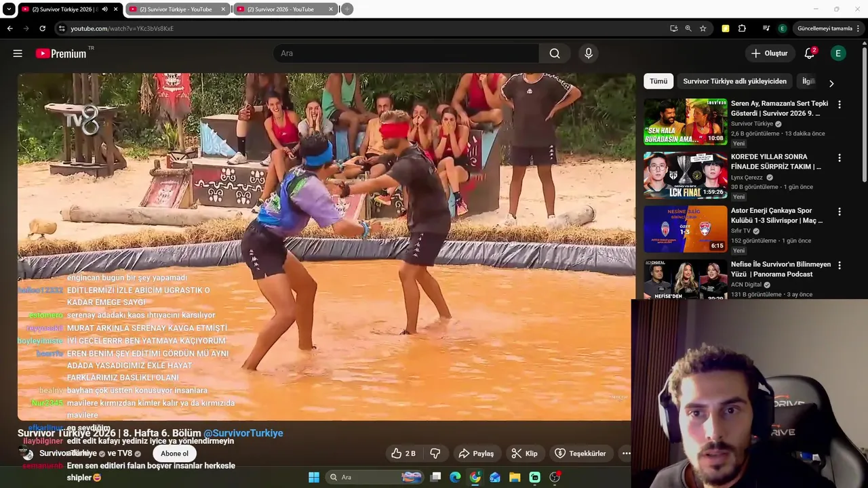
Task: Click the search magnifier button
Action: (555, 54)
